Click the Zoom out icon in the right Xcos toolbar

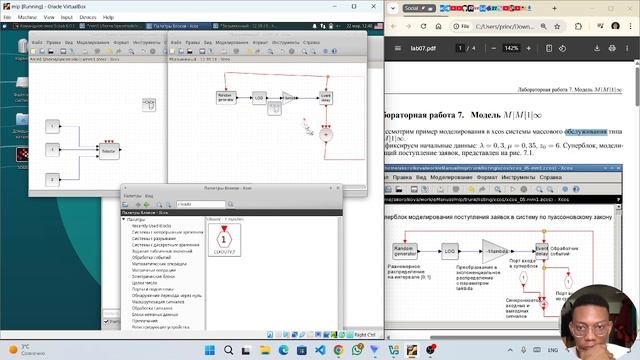313,51
